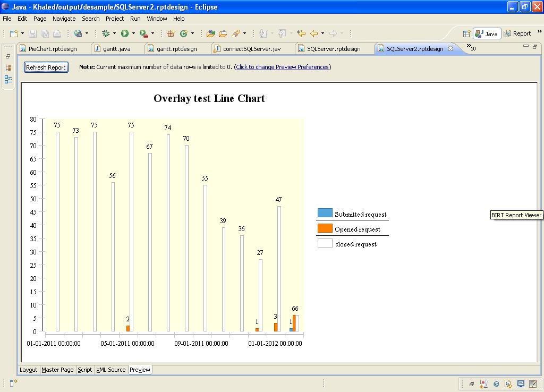Open the Problems view in bottom trim

coord(483,384)
